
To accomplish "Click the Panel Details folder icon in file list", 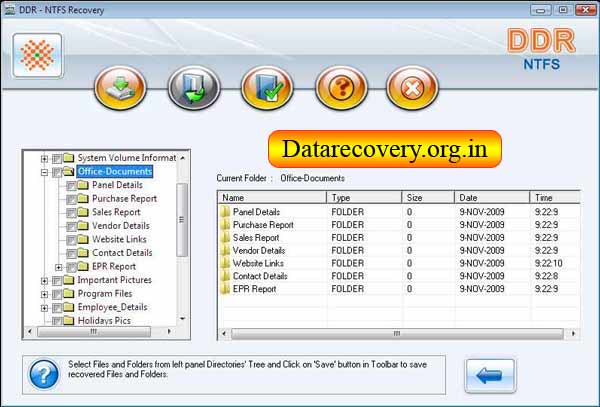I will (225, 212).
